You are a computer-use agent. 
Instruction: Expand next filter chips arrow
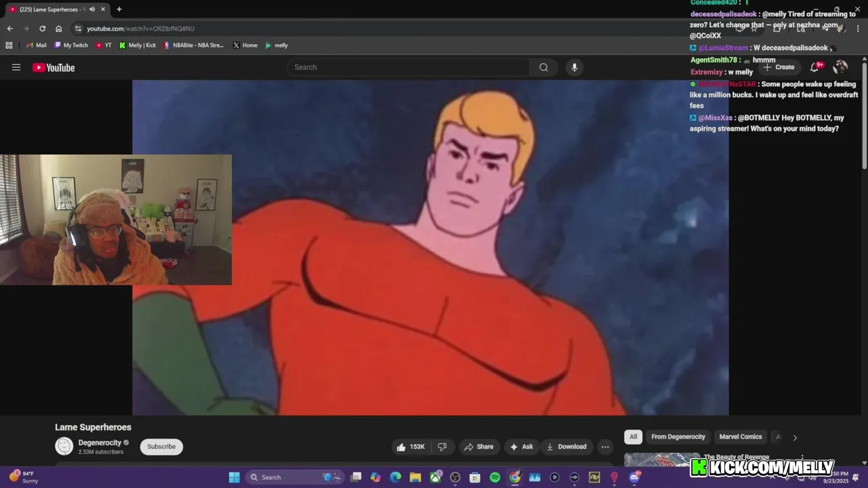pos(795,437)
